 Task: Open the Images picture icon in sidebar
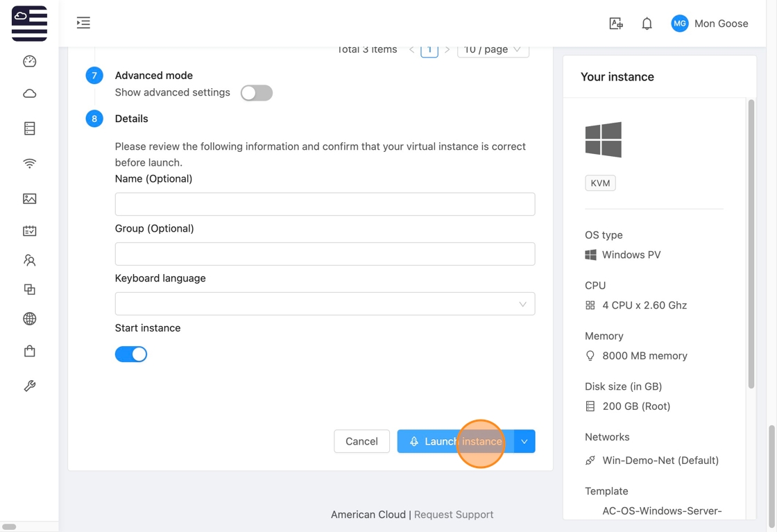(x=29, y=199)
